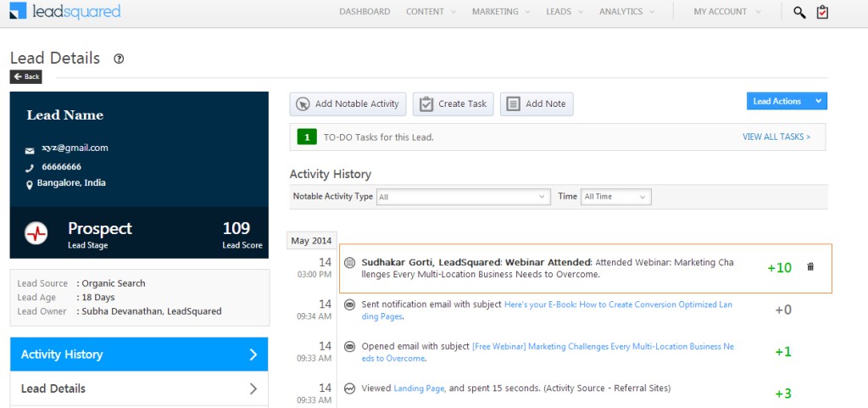Click the Lead Name heading

[64, 115]
